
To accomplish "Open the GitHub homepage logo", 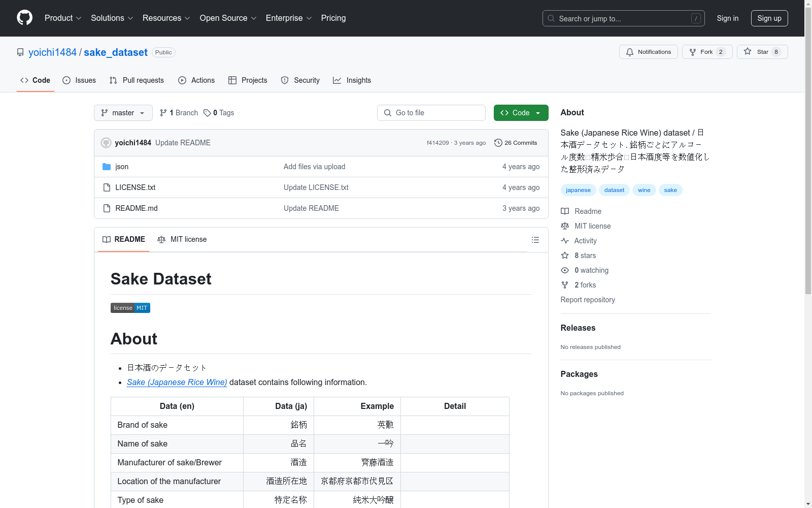I will click(24, 18).
